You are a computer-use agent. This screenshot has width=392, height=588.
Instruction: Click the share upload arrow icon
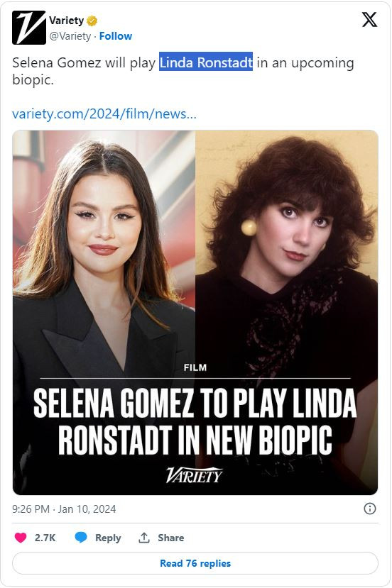(x=144, y=538)
